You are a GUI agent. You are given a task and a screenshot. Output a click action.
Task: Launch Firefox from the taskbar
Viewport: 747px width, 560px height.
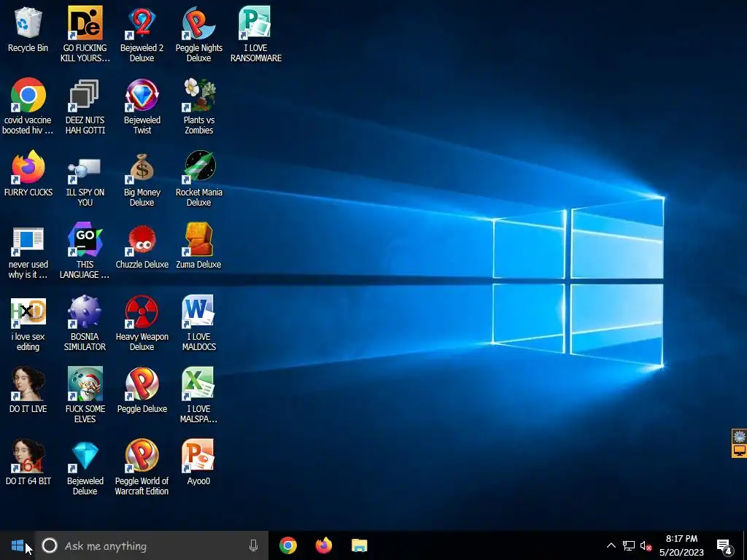pyautogui.click(x=324, y=545)
